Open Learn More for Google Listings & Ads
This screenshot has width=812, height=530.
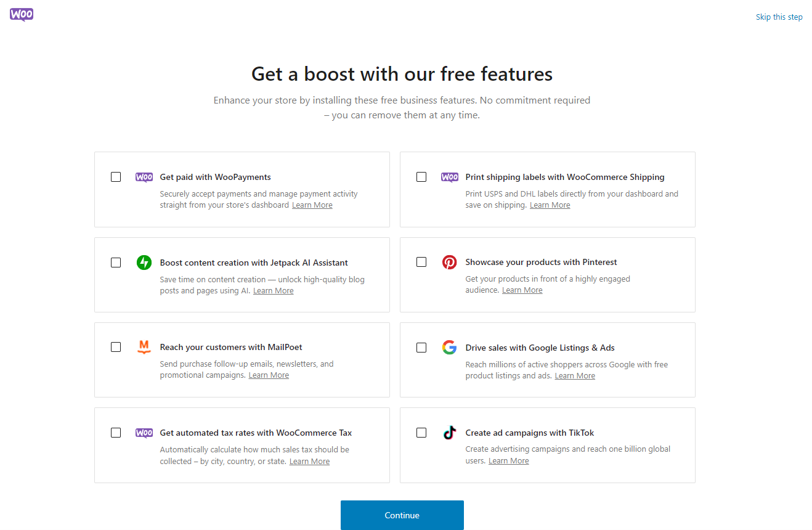coord(575,376)
